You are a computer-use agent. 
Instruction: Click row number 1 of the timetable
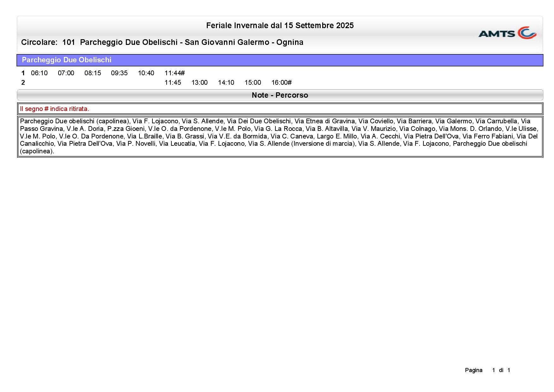(23, 73)
